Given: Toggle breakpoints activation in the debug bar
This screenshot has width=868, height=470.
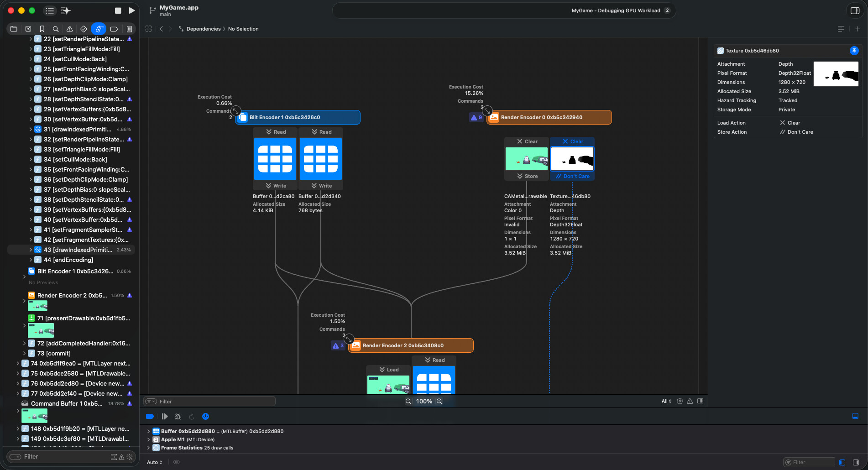Looking at the screenshot, I should (150, 416).
